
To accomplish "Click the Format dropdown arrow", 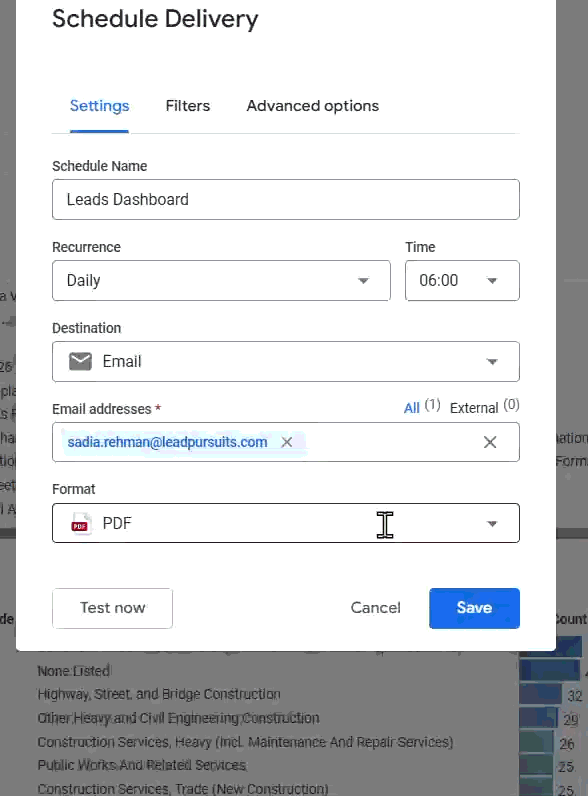I will point(492,524).
